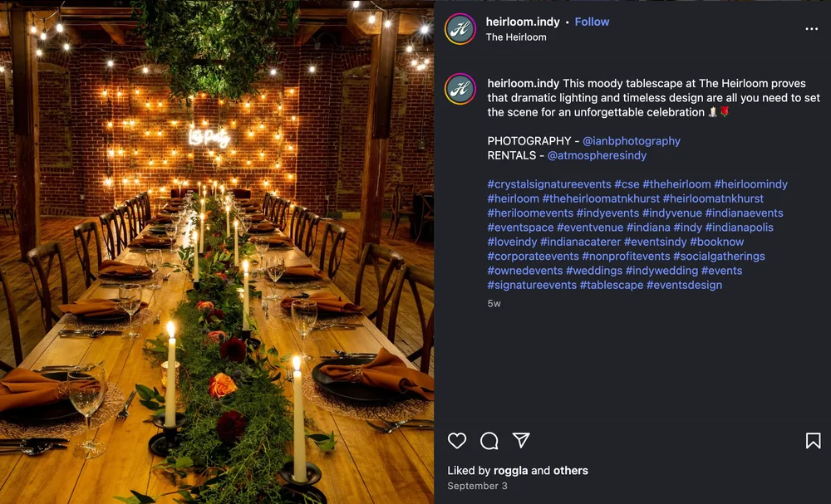Like the post using the heart icon

(x=456, y=441)
